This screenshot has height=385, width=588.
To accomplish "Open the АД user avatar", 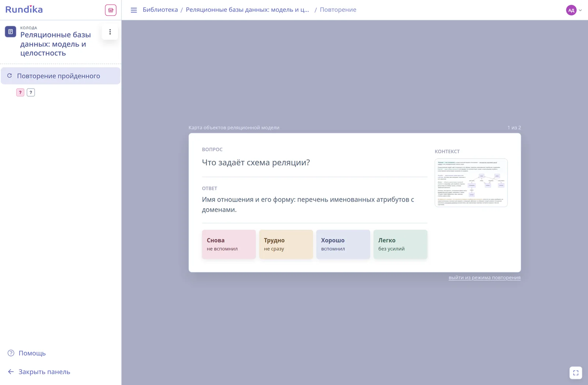I will coord(571,10).
